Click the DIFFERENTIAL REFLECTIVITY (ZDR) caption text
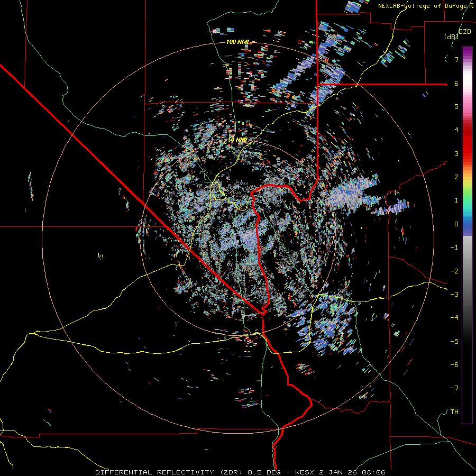 click(169, 472)
